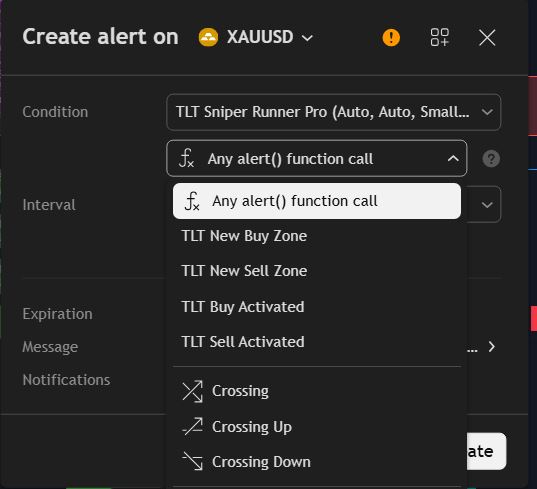Click the gold XAUUSD symbol icon
This screenshot has height=489, width=537.
pos(208,37)
